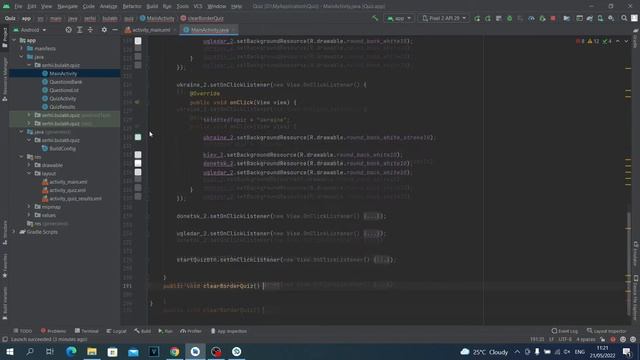Open the Mail taskbar icon
Screen dimensions: 640x360
click(133, 351)
